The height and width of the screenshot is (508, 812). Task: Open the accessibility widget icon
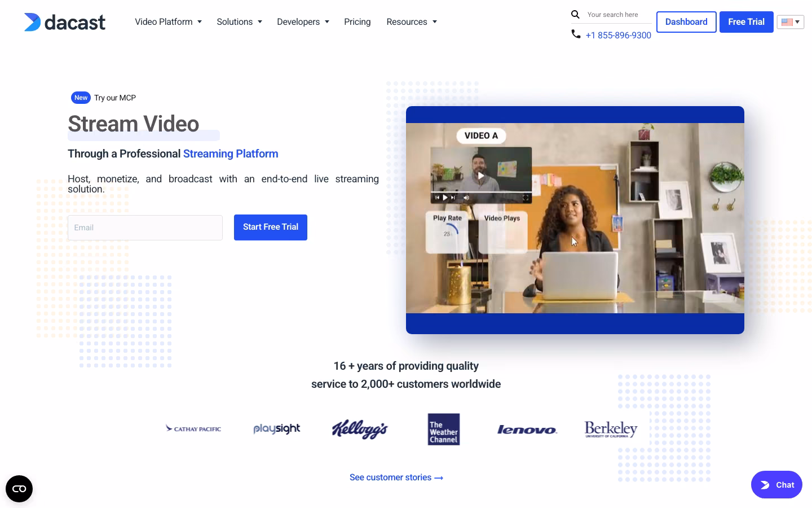(19, 489)
